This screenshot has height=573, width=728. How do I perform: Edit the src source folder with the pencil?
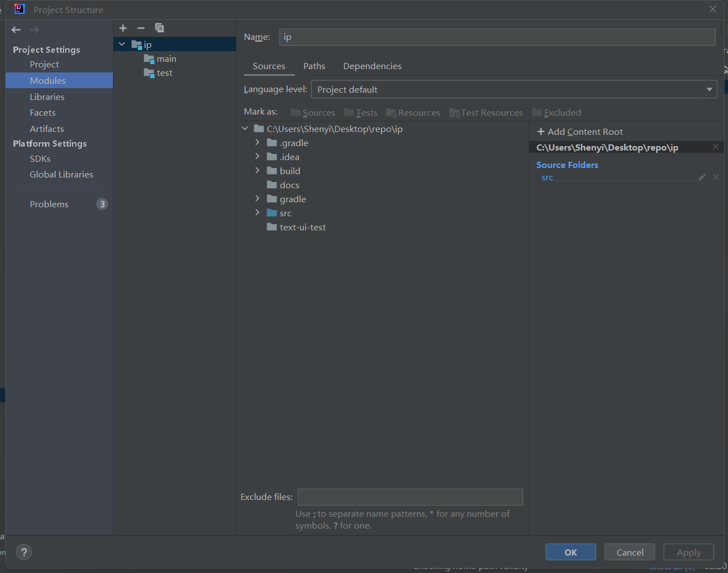(x=702, y=176)
